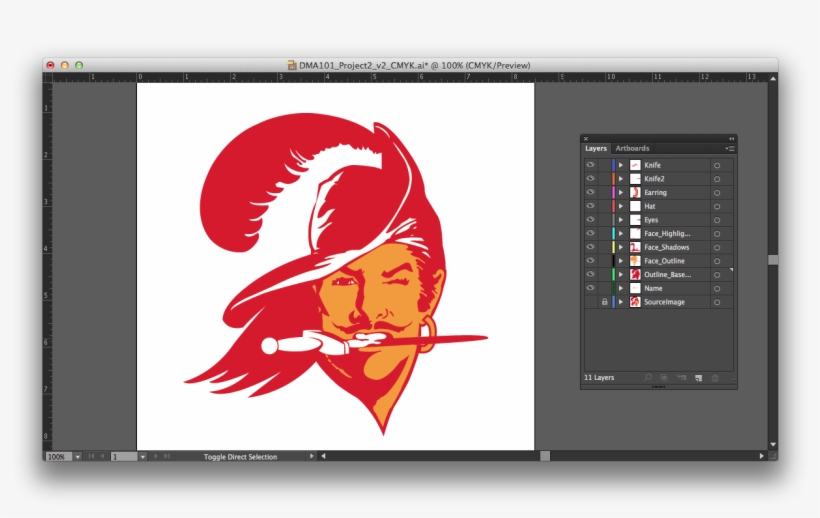Click the blue color strip of Knife layer
Image resolution: width=820 pixels, height=518 pixels.
coord(613,165)
